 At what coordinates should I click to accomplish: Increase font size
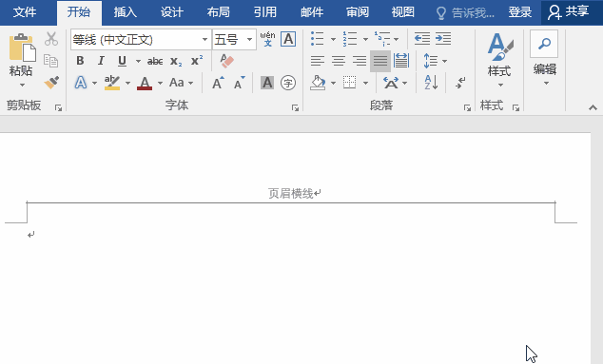[x=218, y=83]
